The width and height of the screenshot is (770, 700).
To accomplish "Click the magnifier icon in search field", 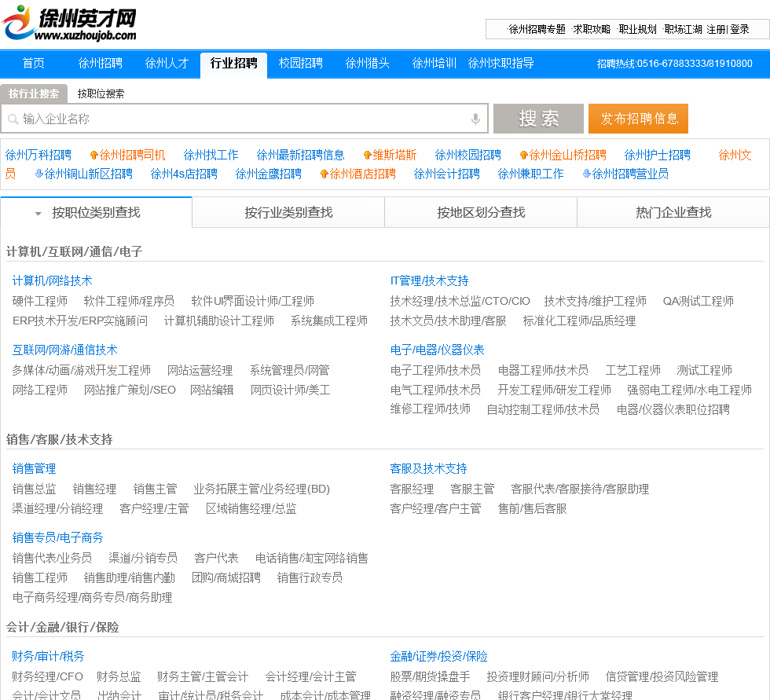I will (x=13, y=119).
